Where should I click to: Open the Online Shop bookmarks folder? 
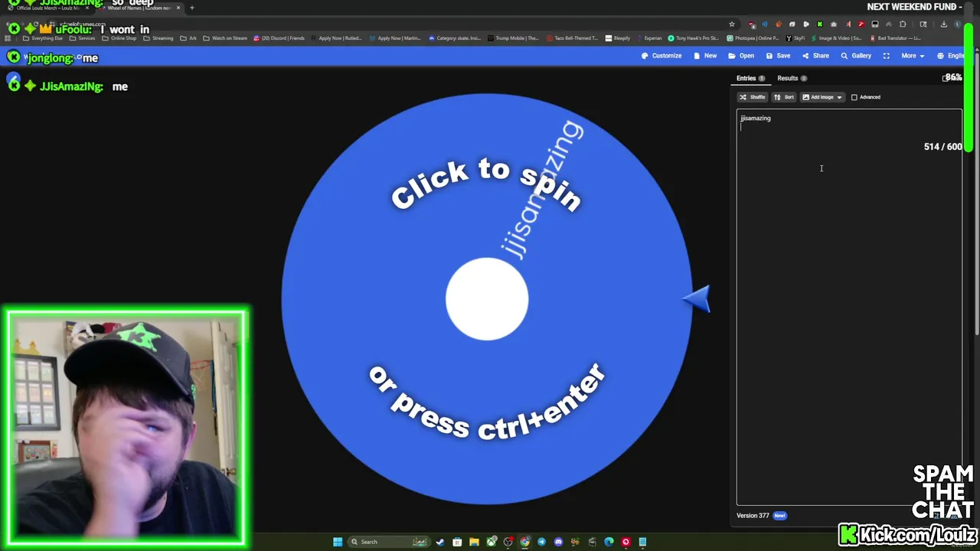click(119, 38)
